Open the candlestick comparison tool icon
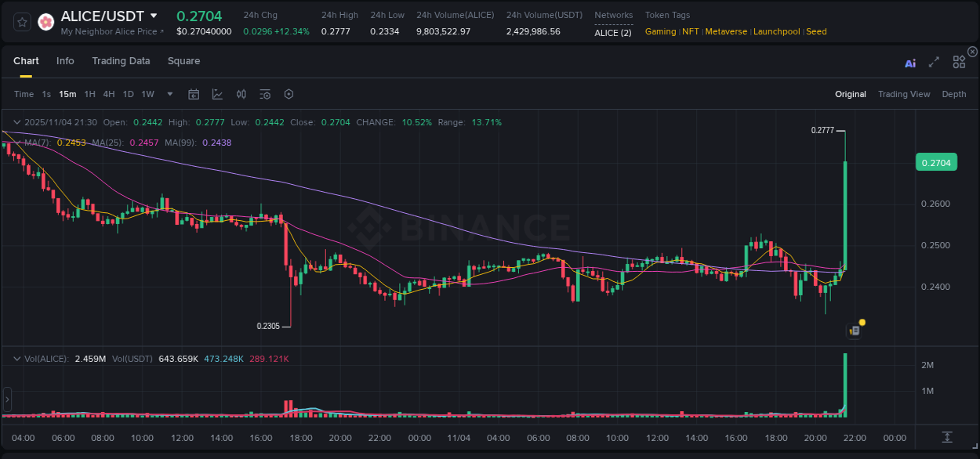 click(241, 94)
